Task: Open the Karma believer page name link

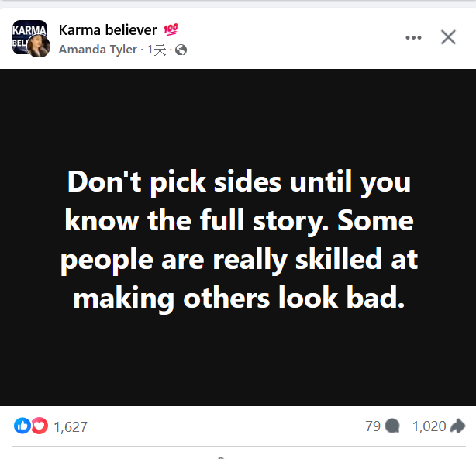Action: (x=108, y=30)
